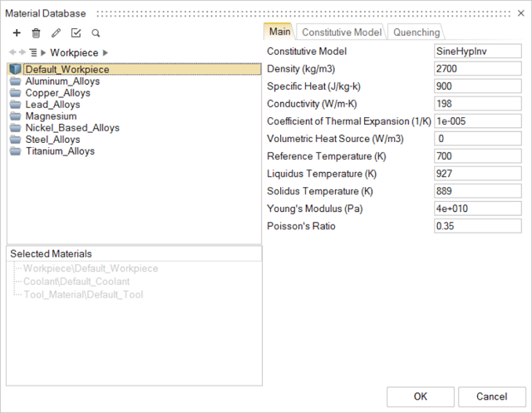Switch to the Constitutive Model tab
Image resolution: width=532 pixels, height=413 pixels.
342,32
